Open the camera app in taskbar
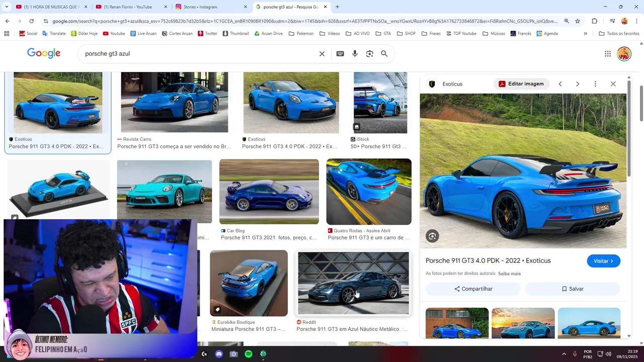644x362 pixels. (x=233, y=354)
